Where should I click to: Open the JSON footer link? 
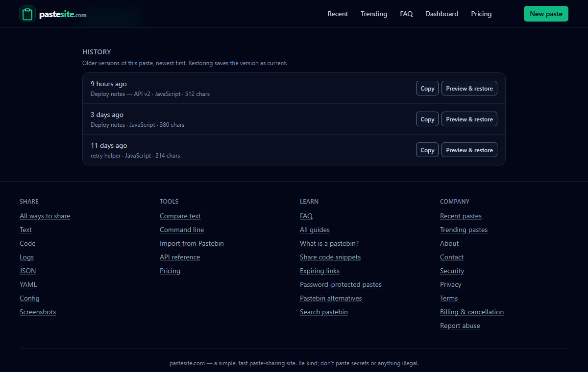[x=27, y=271]
